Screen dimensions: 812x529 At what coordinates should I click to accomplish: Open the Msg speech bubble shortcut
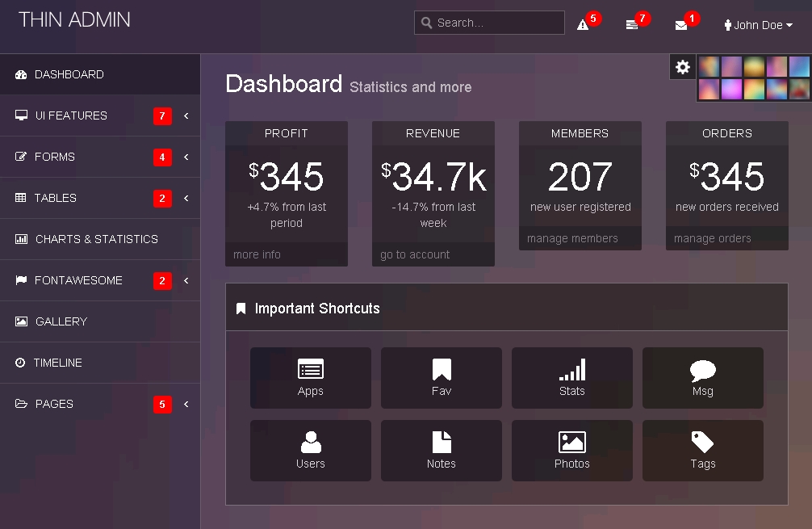[703, 378]
